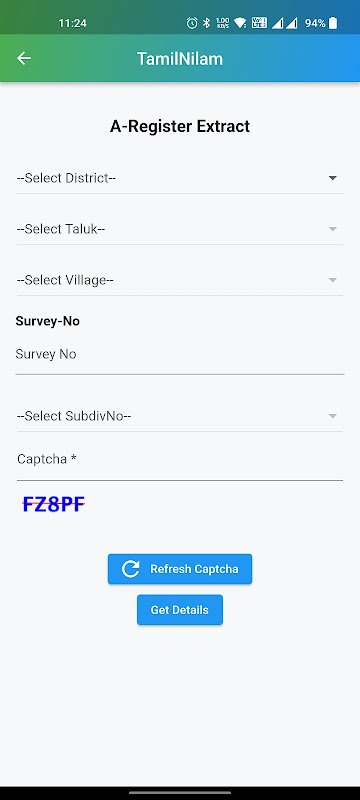Viewport: 360px width, 800px height.
Task: Open the Select Village dropdown
Action: point(179,280)
